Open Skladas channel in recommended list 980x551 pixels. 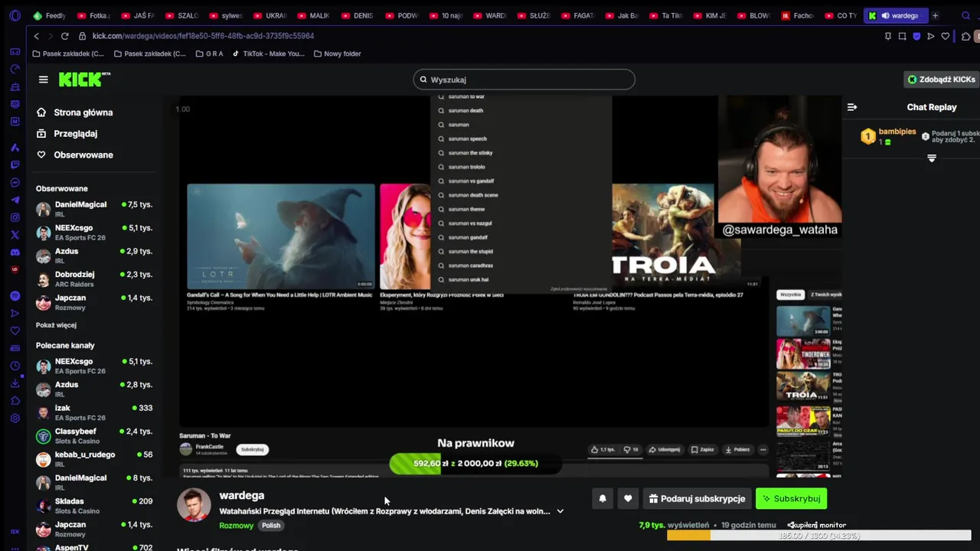pos(96,506)
